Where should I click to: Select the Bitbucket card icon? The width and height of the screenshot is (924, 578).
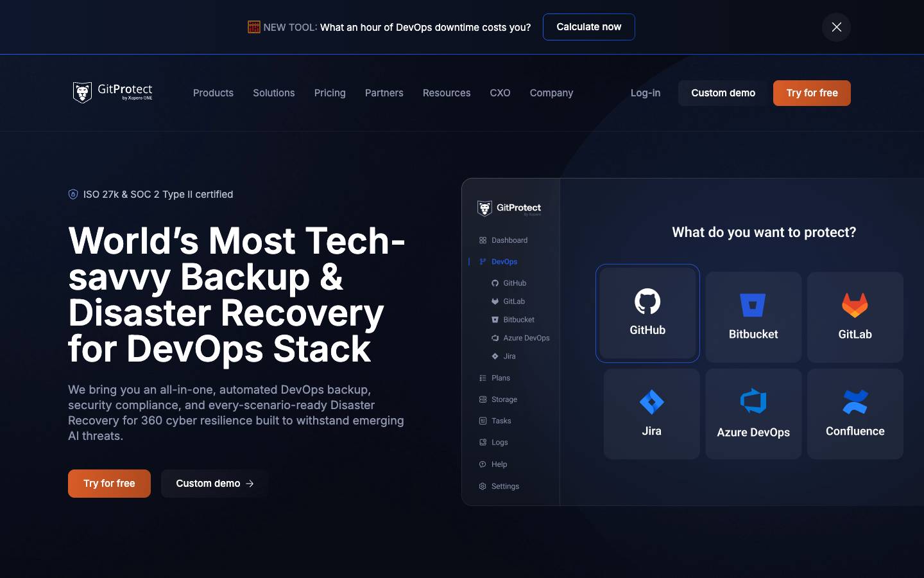tap(753, 305)
